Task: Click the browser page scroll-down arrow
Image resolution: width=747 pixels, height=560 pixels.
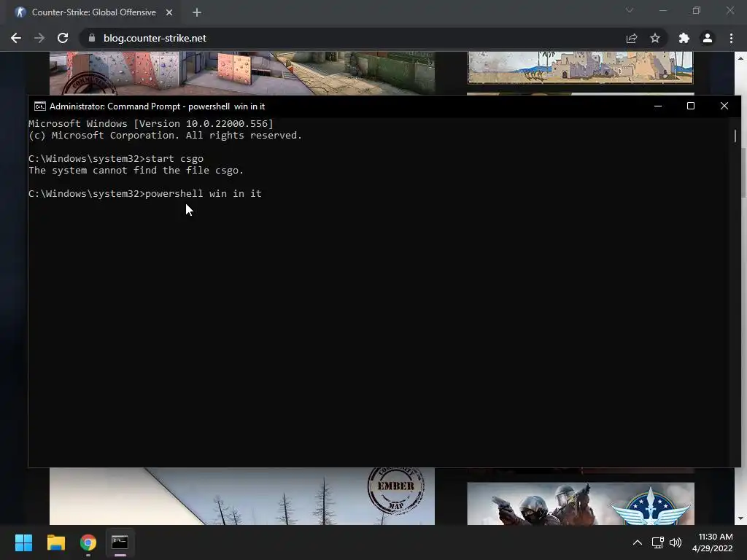Action: 741,518
